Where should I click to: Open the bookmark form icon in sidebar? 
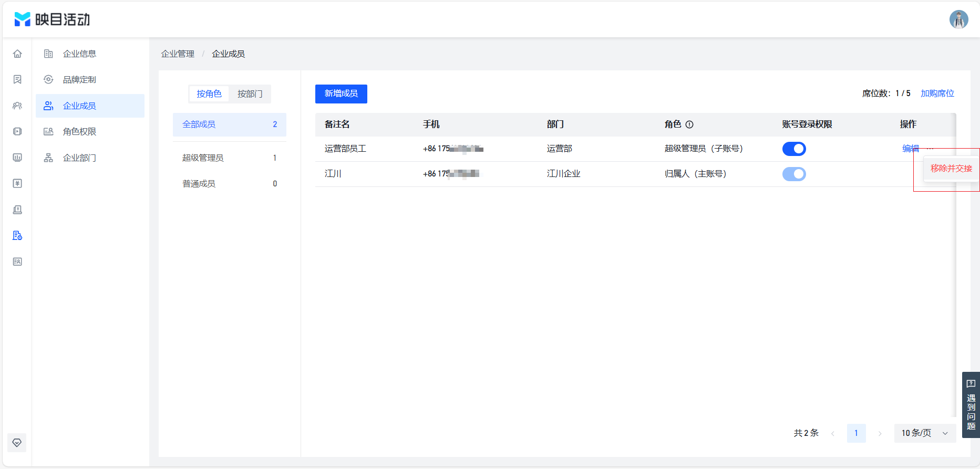point(17,79)
